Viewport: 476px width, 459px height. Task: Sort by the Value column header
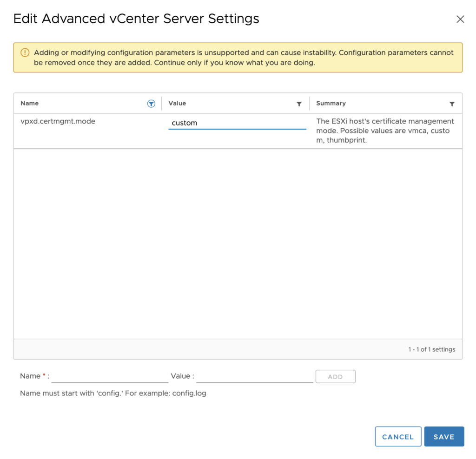[x=177, y=103]
